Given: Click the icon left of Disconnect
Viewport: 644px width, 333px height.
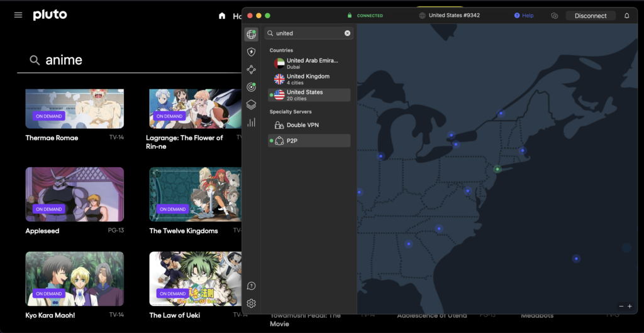Looking at the screenshot, I should 555,16.
